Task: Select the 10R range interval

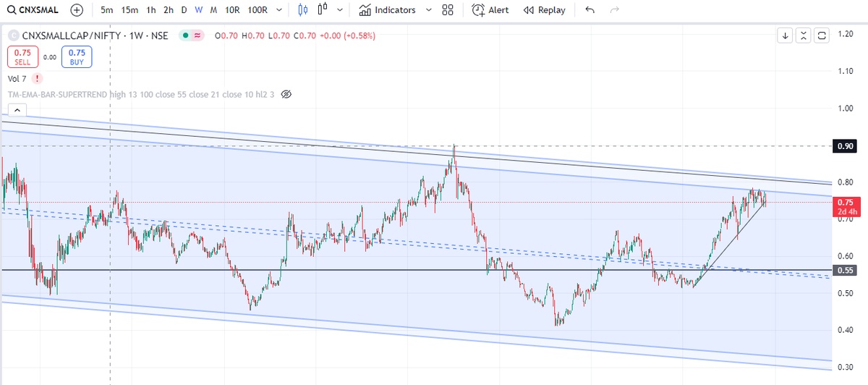Action: coord(232,10)
